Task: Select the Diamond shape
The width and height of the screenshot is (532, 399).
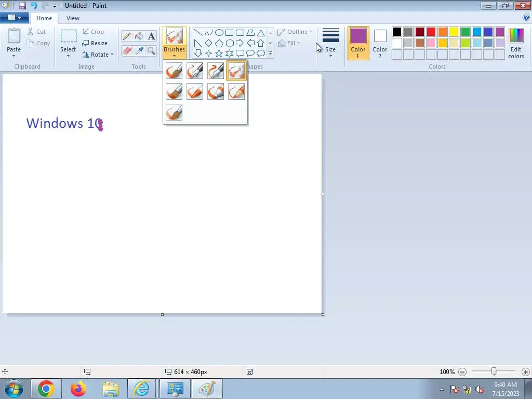Action: [x=209, y=43]
